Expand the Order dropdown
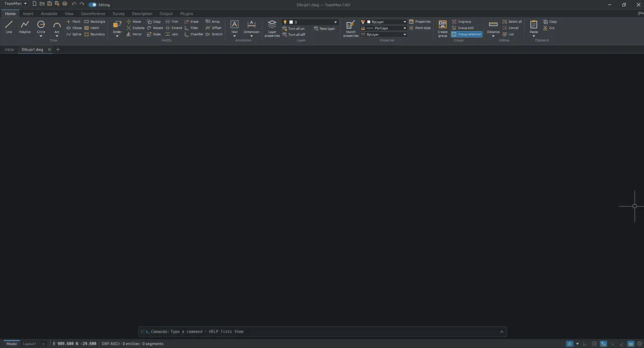644x348 pixels. [x=117, y=36]
